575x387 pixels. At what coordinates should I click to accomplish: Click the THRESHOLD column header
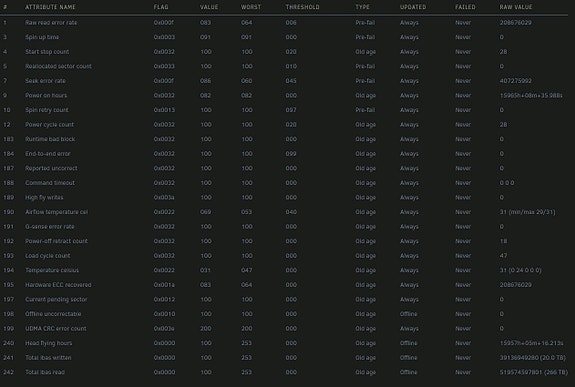[303, 7]
